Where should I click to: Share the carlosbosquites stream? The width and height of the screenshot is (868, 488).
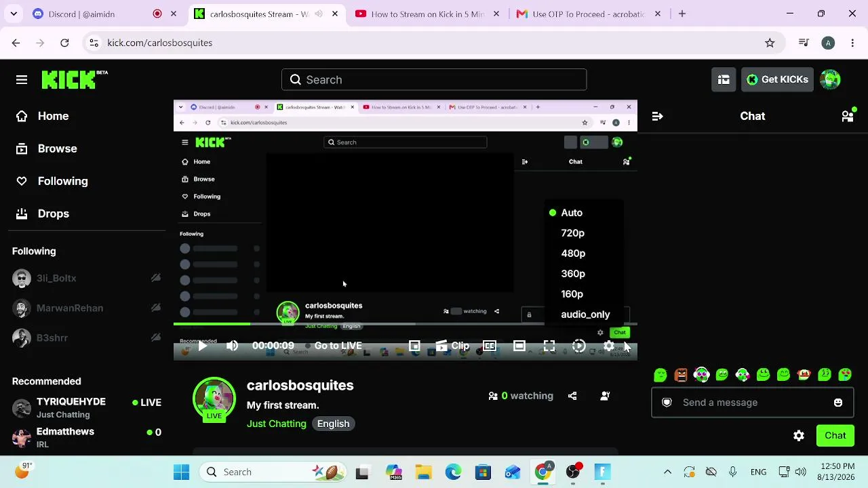572,396
